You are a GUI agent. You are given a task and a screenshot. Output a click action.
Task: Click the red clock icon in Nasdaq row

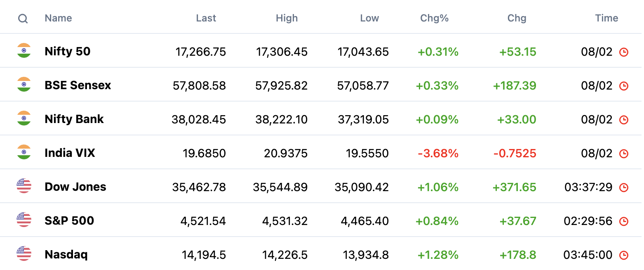[624, 255]
